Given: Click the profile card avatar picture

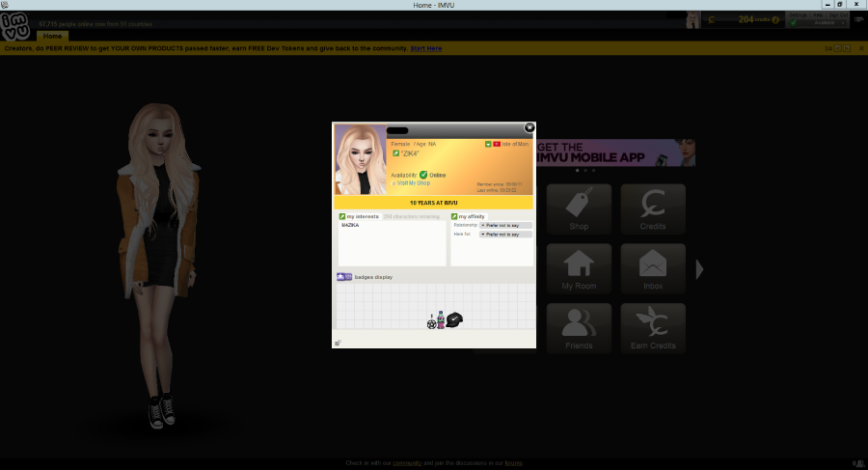Looking at the screenshot, I should click(x=361, y=159).
